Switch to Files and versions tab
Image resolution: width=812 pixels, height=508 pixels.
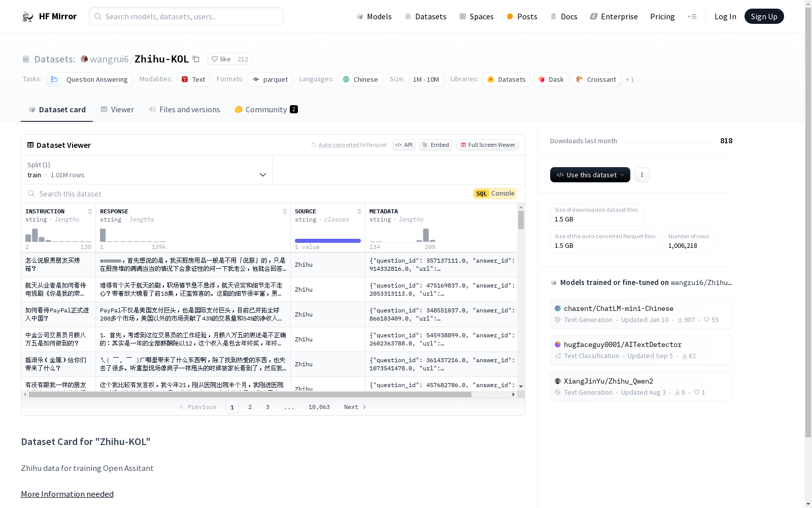point(184,110)
